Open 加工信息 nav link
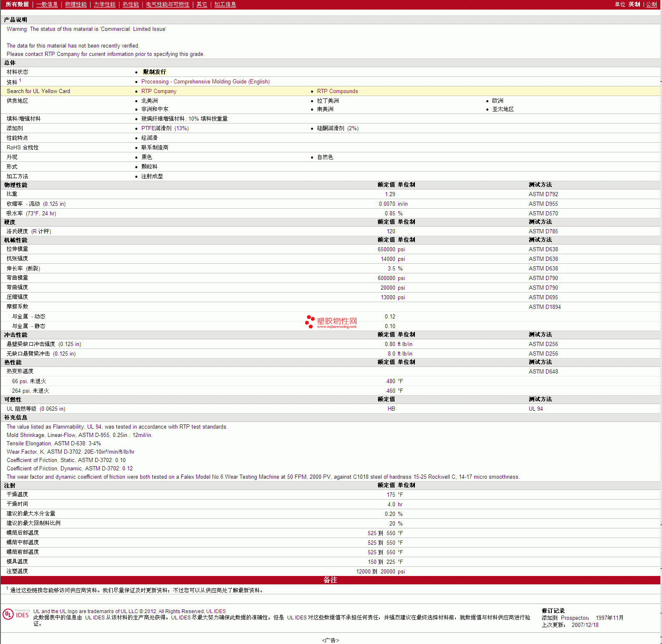This screenshot has height=644, width=662. click(225, 4)
